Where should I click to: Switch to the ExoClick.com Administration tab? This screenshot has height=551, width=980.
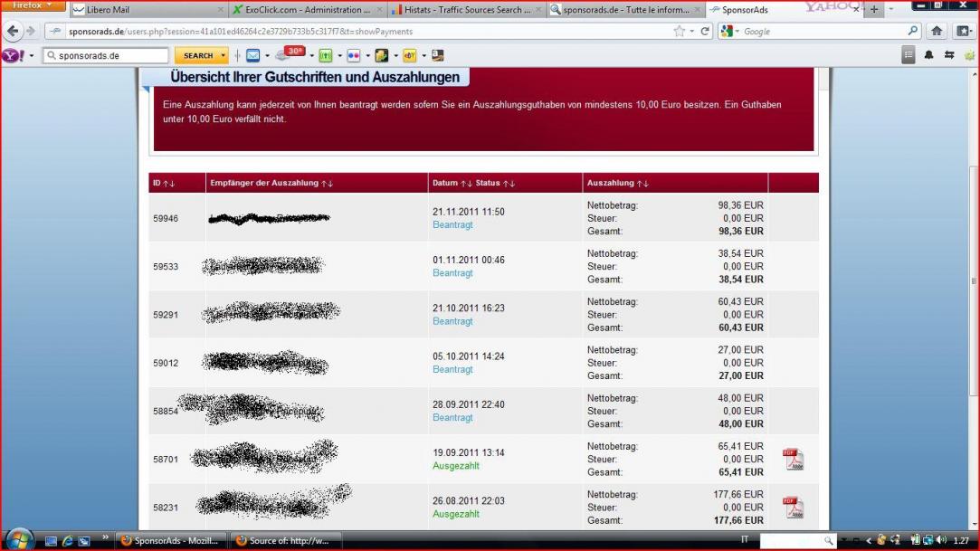point(301,10)
